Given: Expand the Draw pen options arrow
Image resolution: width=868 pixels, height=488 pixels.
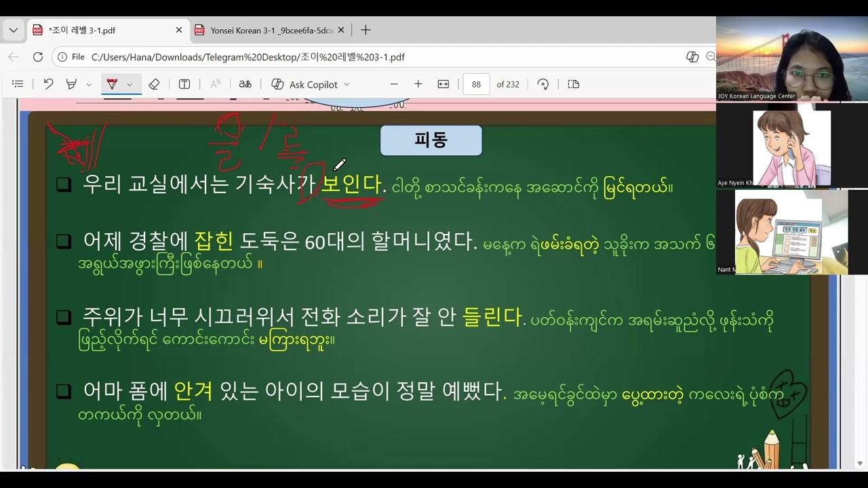Looking at the screenshot, I should (130, 85).
